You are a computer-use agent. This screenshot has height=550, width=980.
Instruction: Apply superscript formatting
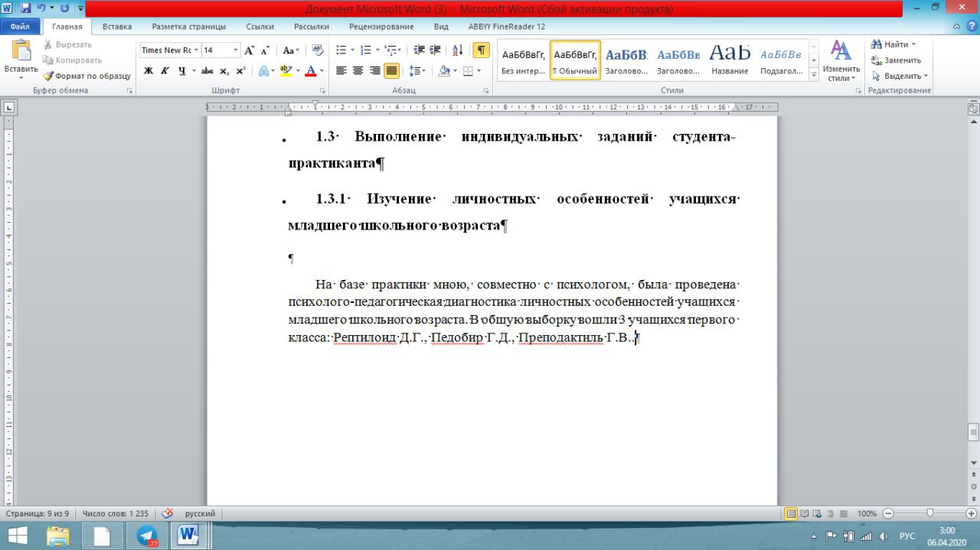[x=240, y=71]
